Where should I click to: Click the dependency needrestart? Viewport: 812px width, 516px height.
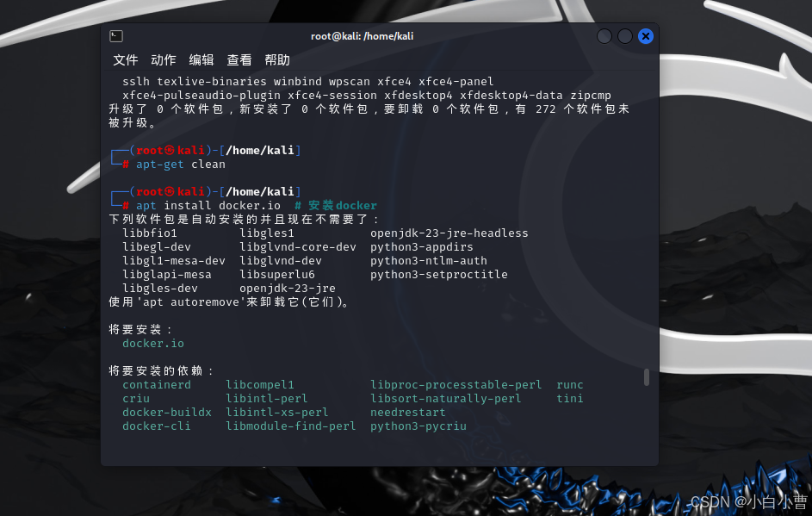click(x=407, y=413)
